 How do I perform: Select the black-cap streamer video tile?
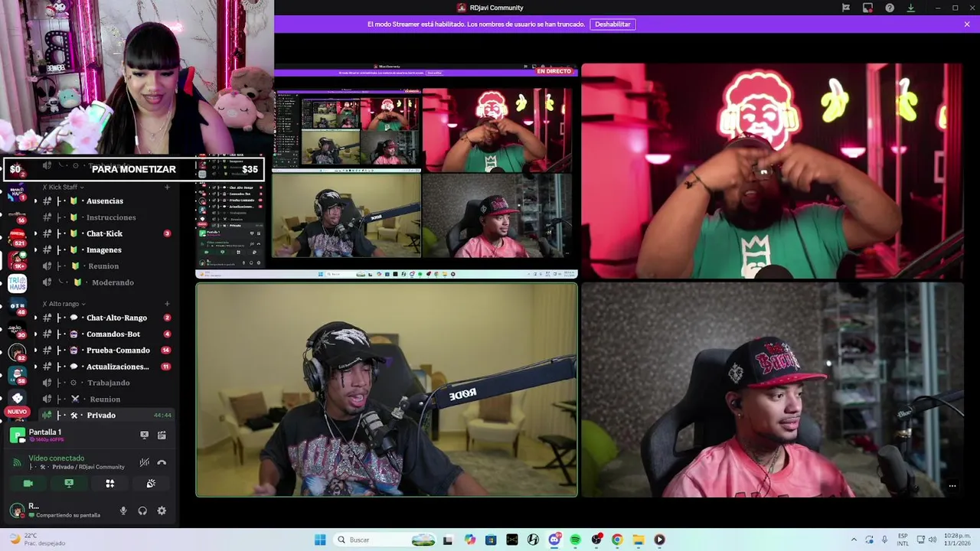(387, 390)
